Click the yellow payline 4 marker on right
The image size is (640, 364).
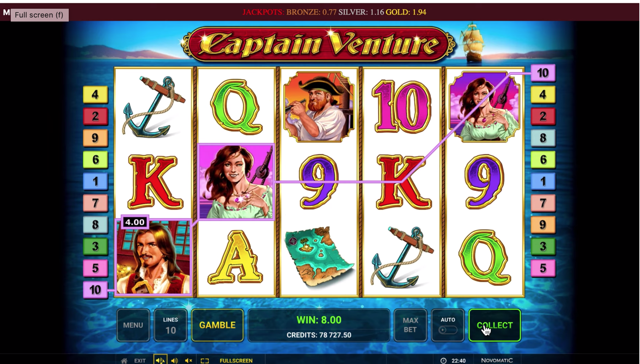543,95
